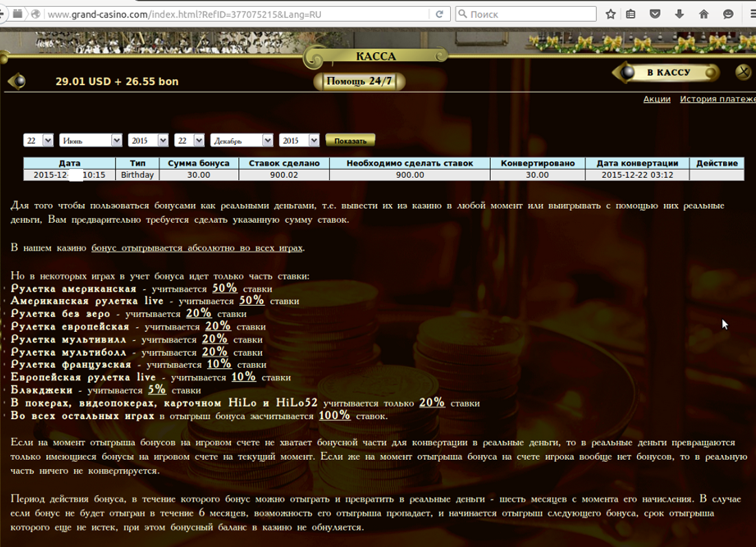Screen dimensions: 756x547
Task: Go to browser home page icon
Action: coord(704,14)
